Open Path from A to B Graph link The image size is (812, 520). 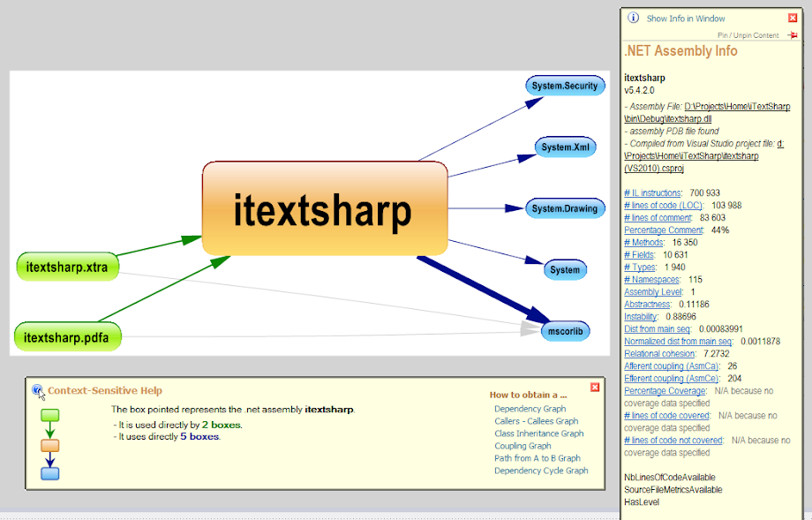point(537,458)
